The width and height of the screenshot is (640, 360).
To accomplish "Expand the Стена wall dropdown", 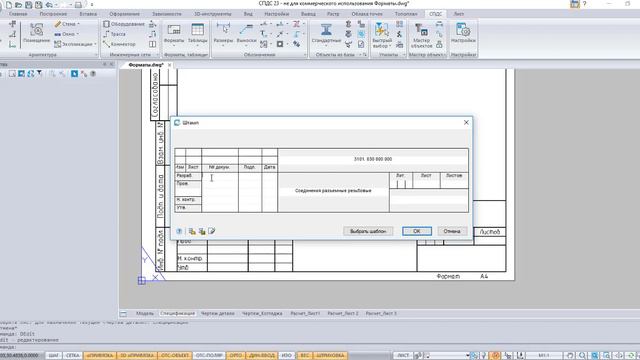I will (x=78, y=24).
